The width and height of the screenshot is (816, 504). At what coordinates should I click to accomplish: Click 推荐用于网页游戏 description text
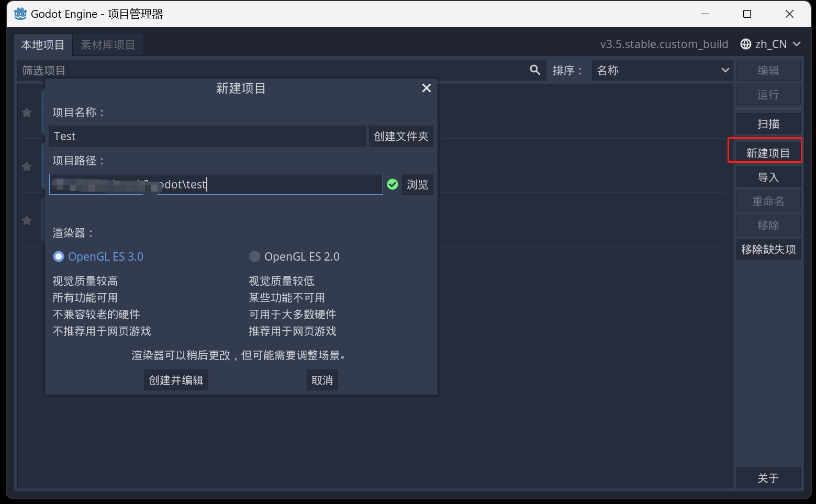pyautogui.click(x=292, y=331)
